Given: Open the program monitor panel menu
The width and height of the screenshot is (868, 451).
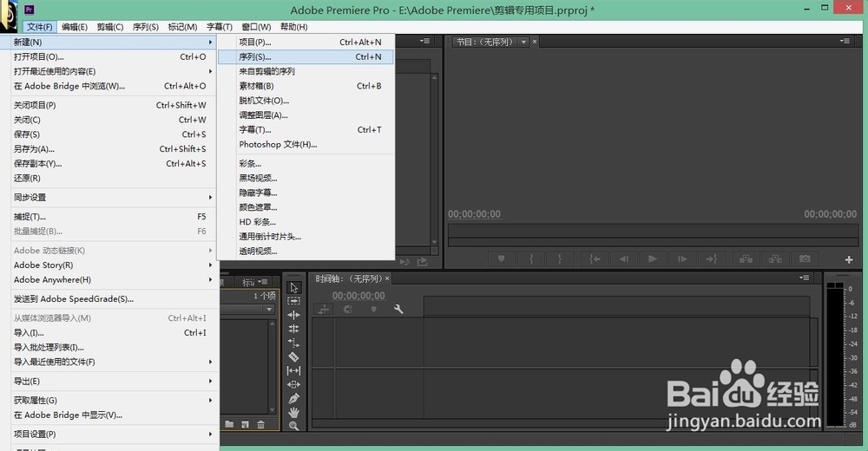Looking at the screenshot, I should pyautogui.click(x=845, y=41).
